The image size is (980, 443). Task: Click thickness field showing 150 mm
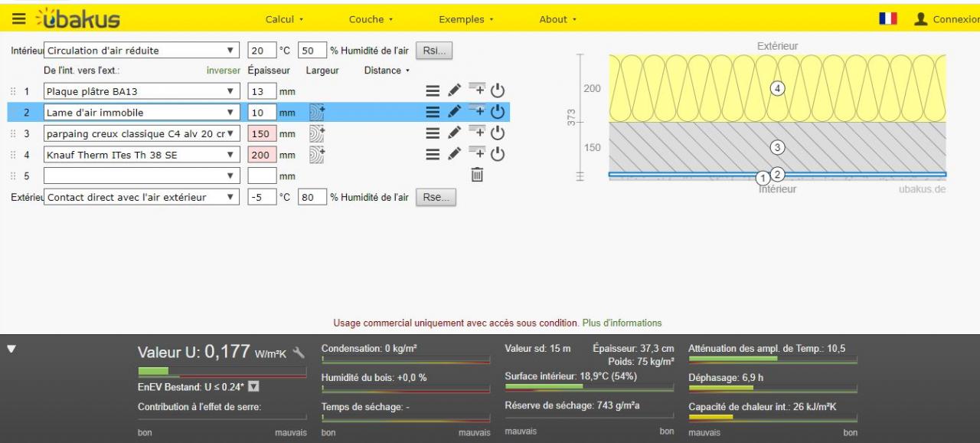[261, 133]
